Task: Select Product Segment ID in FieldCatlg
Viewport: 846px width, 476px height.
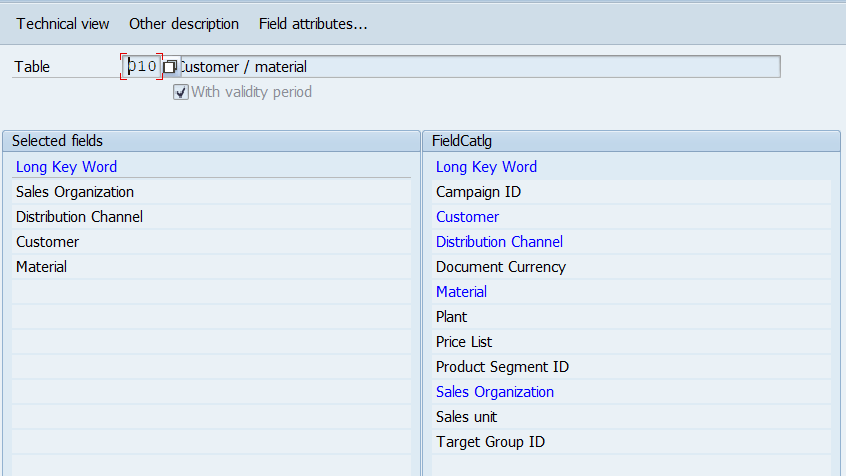Action: pos(631,367)
